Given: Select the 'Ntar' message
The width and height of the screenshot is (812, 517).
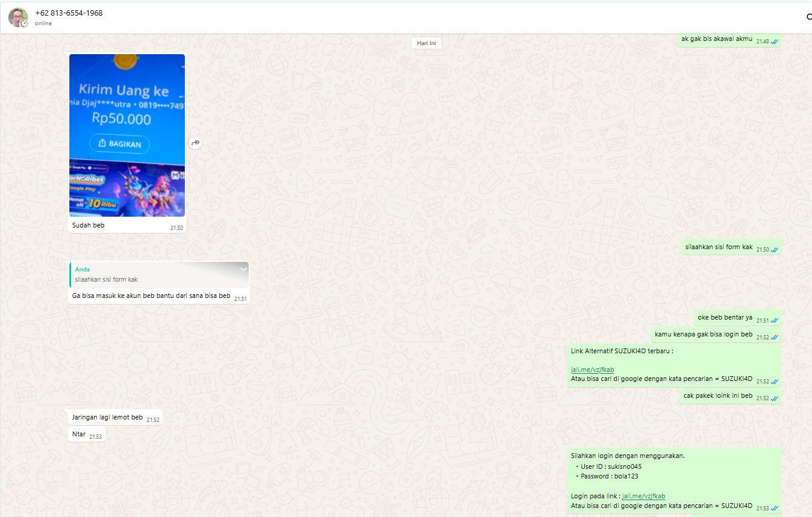Looking at the screenshot, I should coord(79,434).
